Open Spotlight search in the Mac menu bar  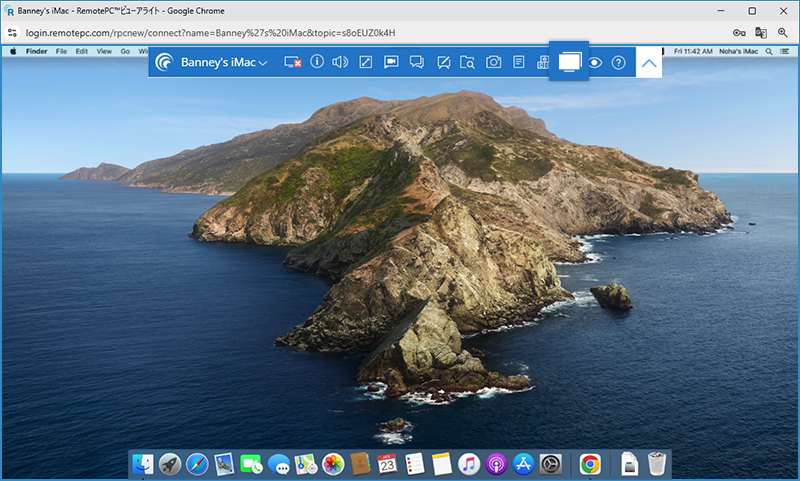coord(769,51)
